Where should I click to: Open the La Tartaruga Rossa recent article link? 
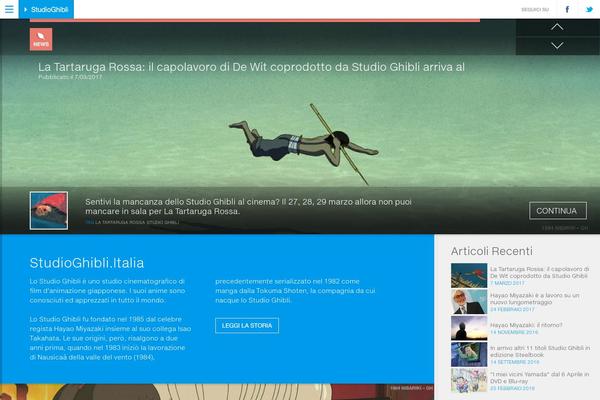(x=540, y=272)
